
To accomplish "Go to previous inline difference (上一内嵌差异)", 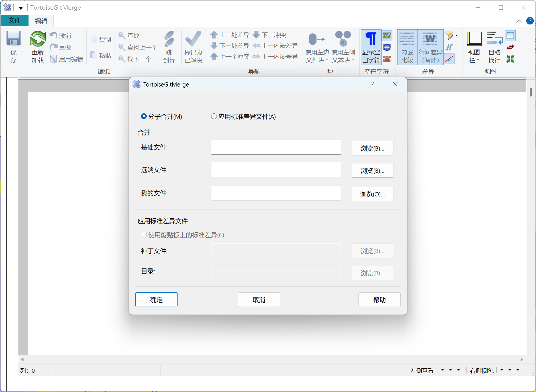I will pyautogui.click(x=275, y=46).
